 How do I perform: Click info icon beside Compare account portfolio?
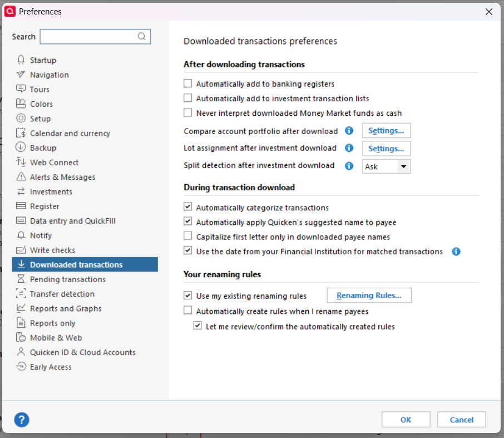(x=349, y=131)
